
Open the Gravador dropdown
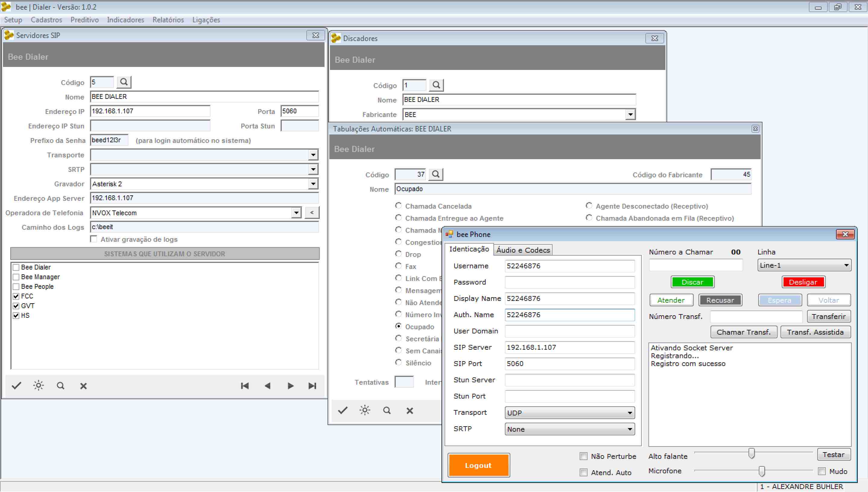click(x=313, y=184)
